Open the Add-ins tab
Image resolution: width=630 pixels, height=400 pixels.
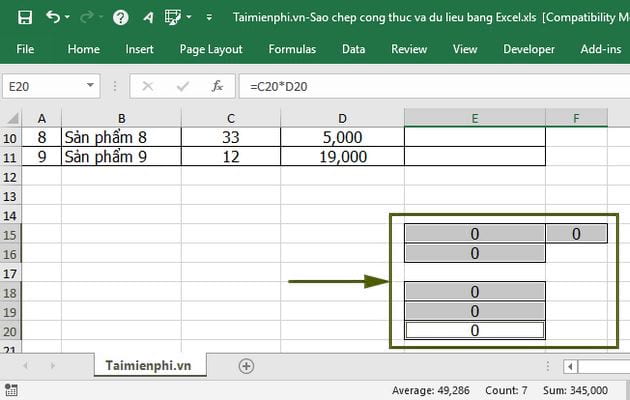601,49
